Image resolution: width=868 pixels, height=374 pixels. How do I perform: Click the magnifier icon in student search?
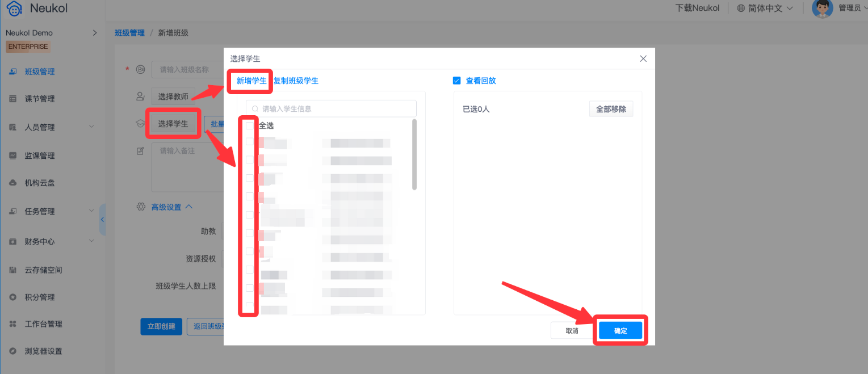tap(255, 108)
